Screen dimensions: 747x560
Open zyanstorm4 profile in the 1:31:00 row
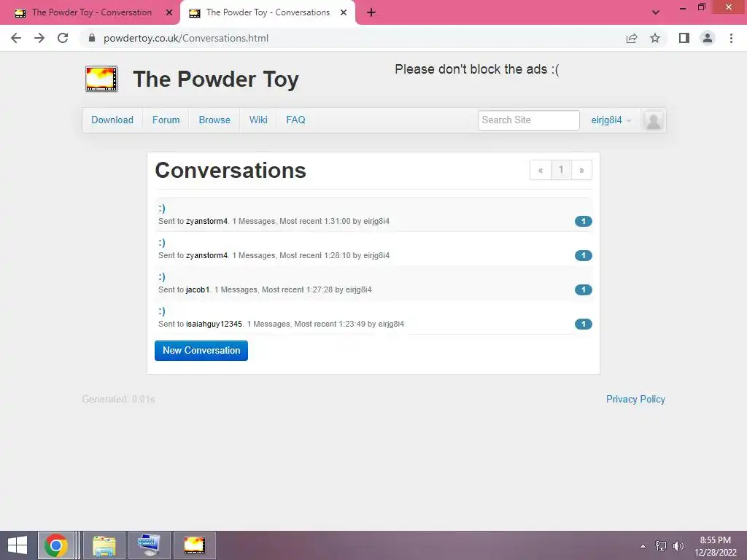206,221
